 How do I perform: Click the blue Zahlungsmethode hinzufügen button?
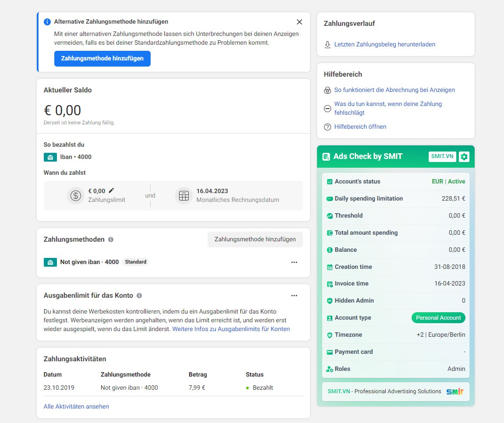click(x=102, y=59)
